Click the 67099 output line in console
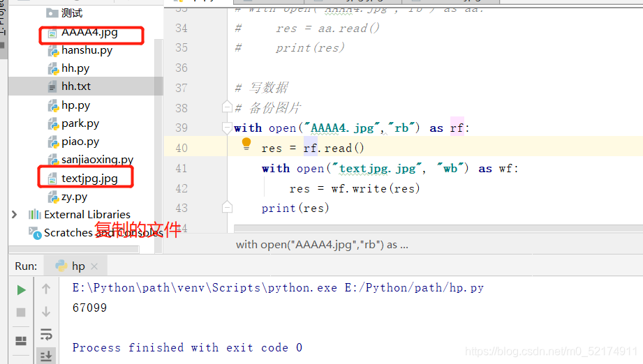The width and height of the screenshot is (643, 364). tap(89, 308)
